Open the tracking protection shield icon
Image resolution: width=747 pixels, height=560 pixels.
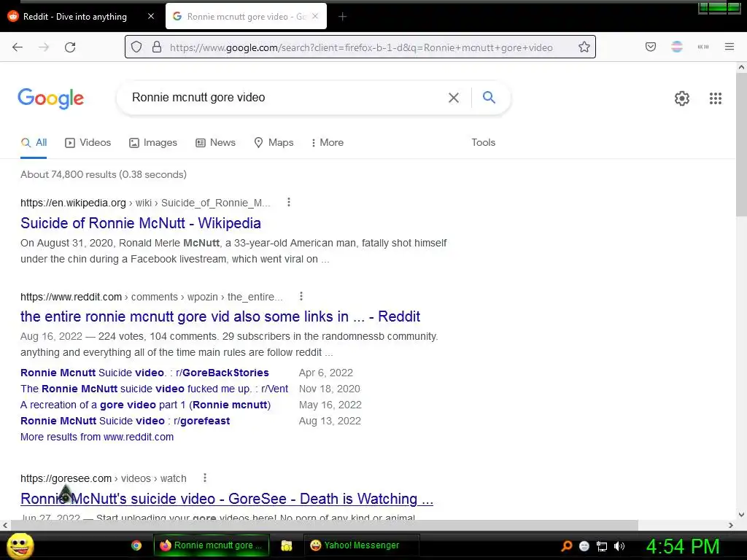(x=136, y=47)
